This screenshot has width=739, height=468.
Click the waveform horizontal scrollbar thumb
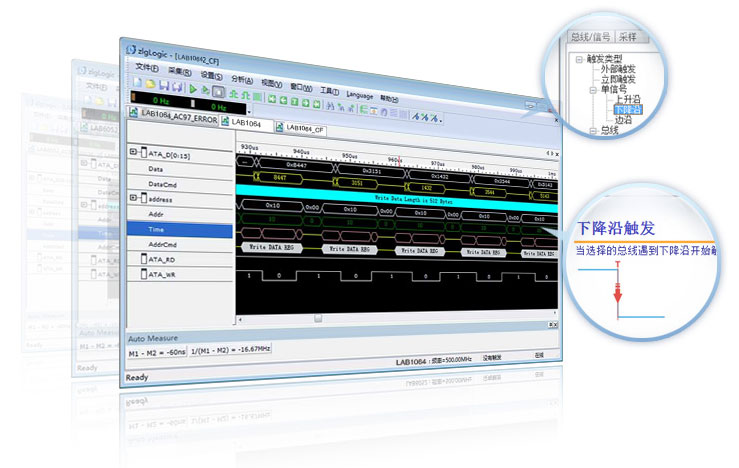point(318,319)
